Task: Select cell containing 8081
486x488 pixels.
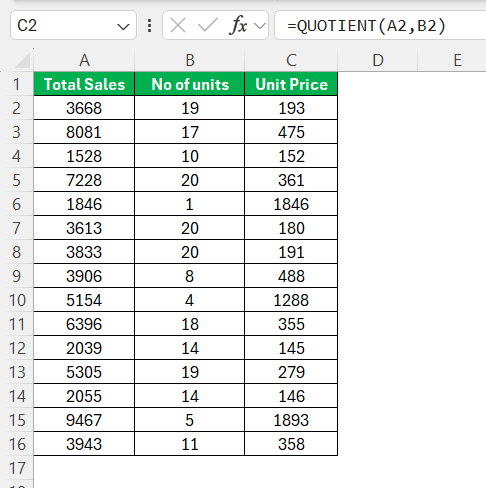Action: 84,132
